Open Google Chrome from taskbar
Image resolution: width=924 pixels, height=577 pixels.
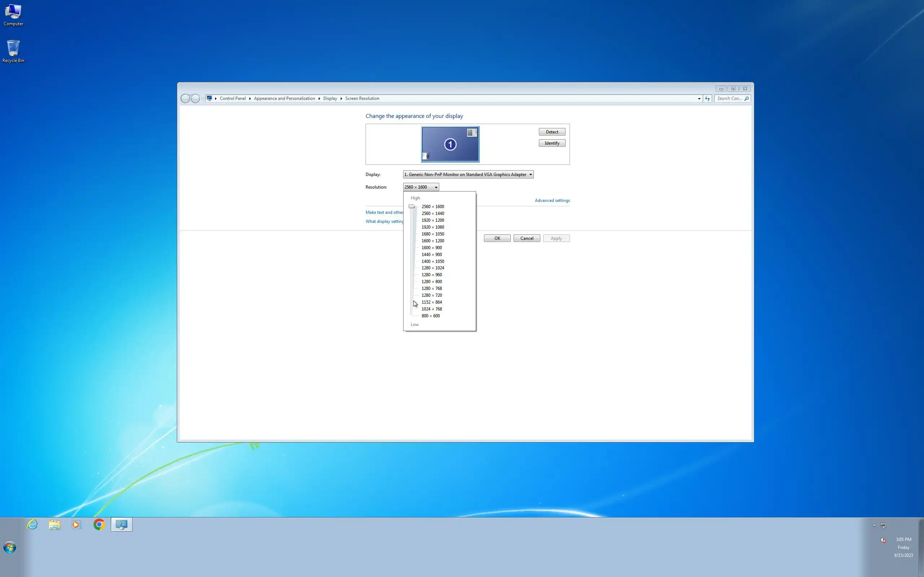pos(99,524)
